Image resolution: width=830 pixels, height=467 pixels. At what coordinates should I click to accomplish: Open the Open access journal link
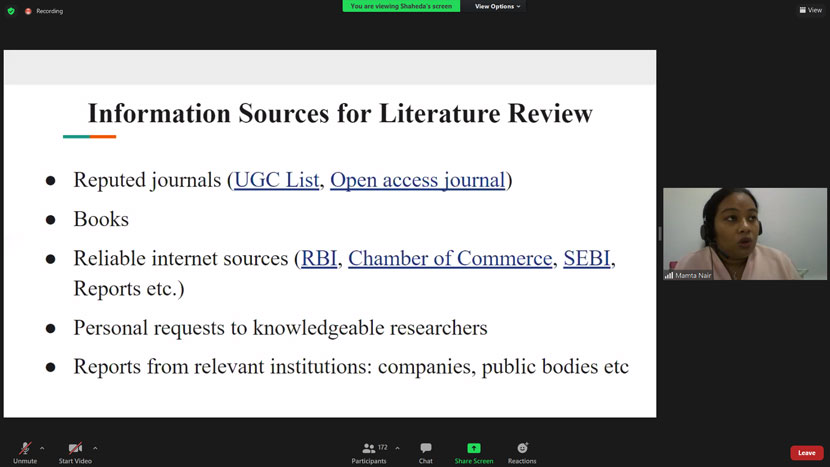point(417,180)
